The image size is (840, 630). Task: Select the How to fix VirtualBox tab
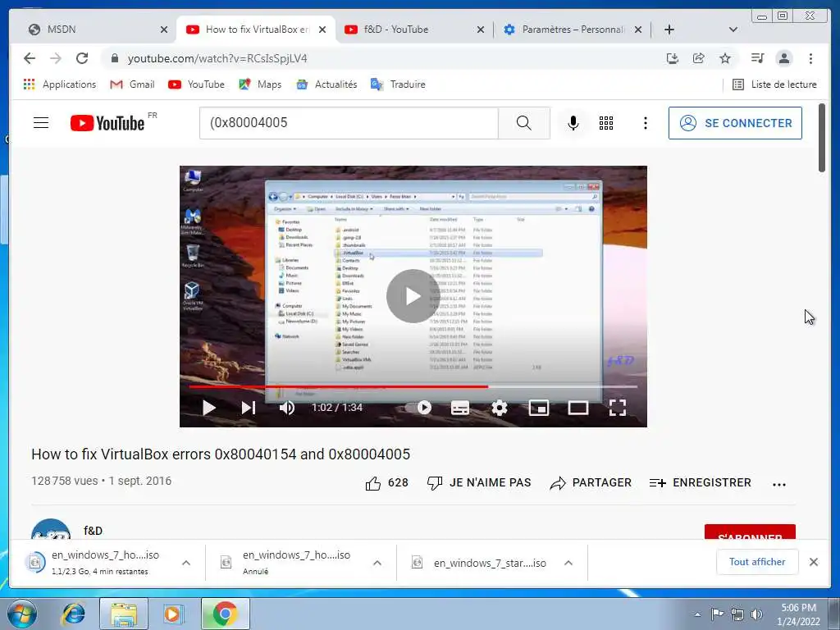pos(256,30)
